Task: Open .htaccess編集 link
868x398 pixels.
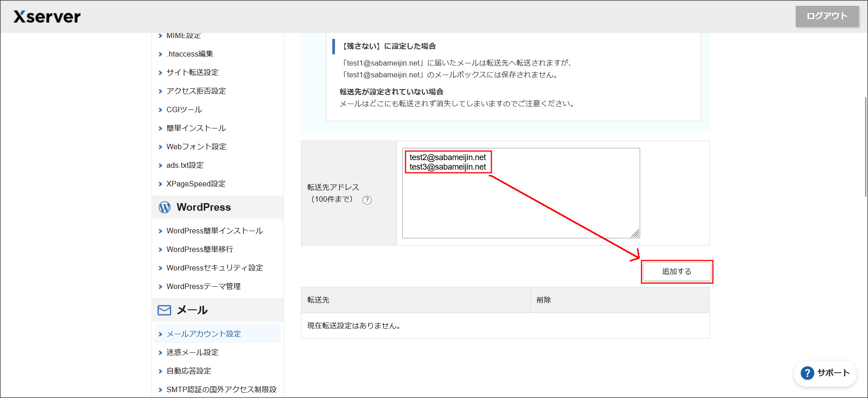Action: (190, 54)
